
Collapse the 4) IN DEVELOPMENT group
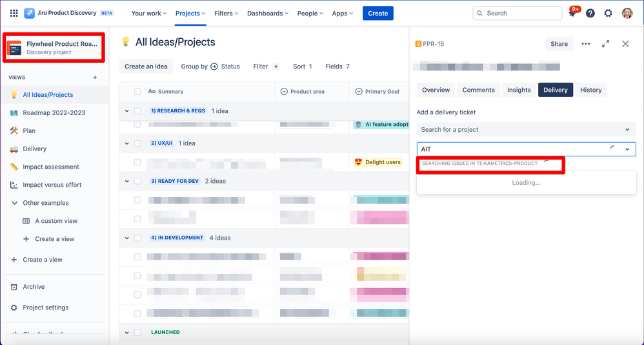[x=127, y=238]
